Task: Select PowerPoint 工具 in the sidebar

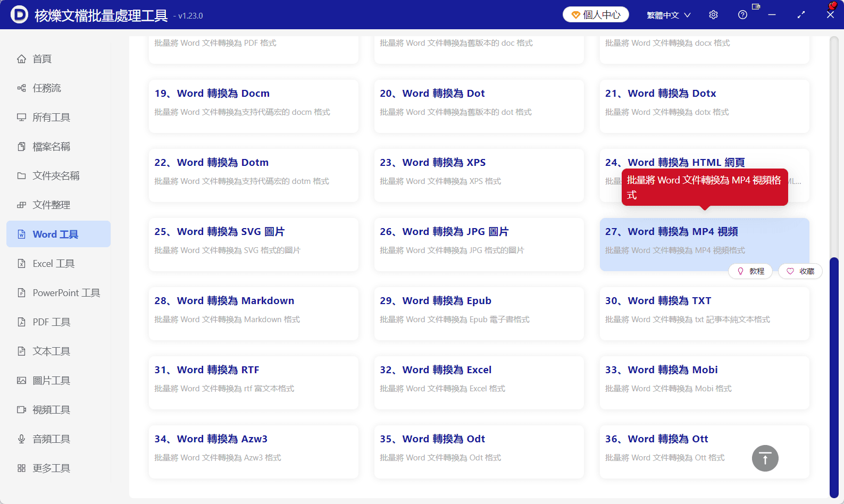Action: pos(59,293)
